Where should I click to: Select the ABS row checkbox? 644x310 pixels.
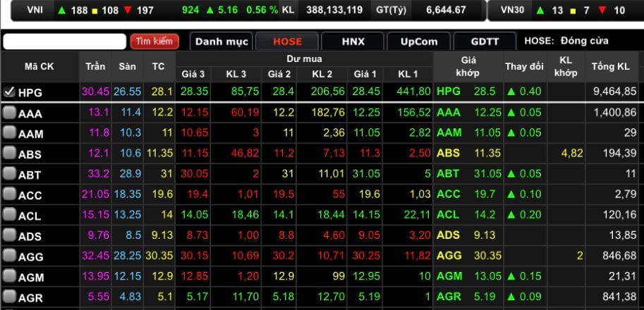[9, 154]
